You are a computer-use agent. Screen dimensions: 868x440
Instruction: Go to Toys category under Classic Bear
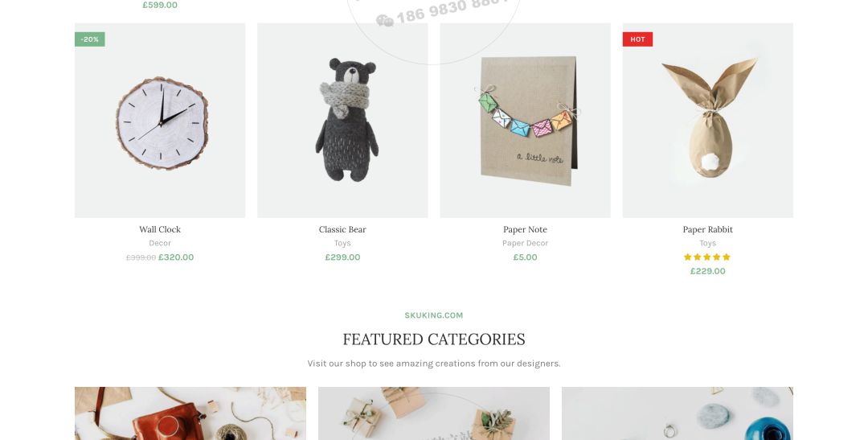click(x=342, y=243)
